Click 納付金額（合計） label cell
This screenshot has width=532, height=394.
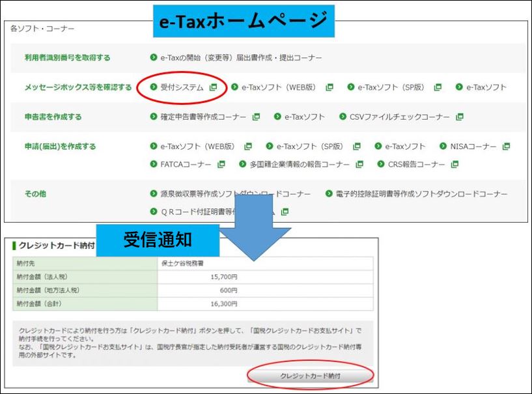[85, 303]
